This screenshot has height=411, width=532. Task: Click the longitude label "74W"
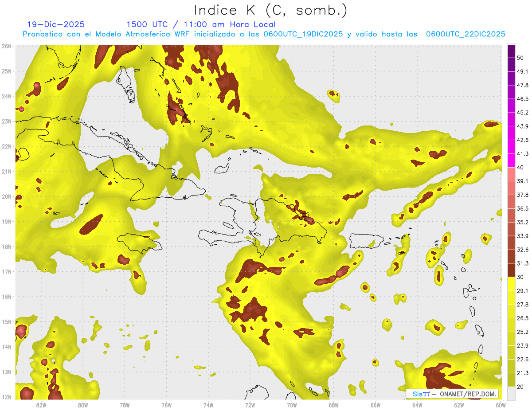click(x=208, y=405)
